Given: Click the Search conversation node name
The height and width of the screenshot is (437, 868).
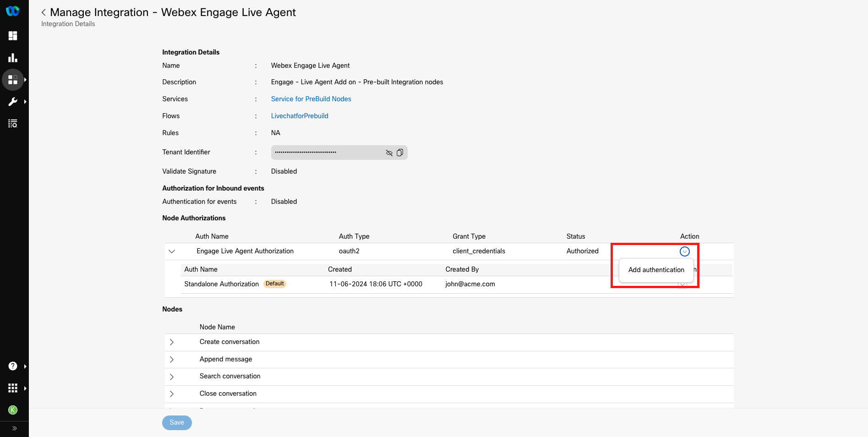Looking at the screenshot, I should [x=230, y=376].
